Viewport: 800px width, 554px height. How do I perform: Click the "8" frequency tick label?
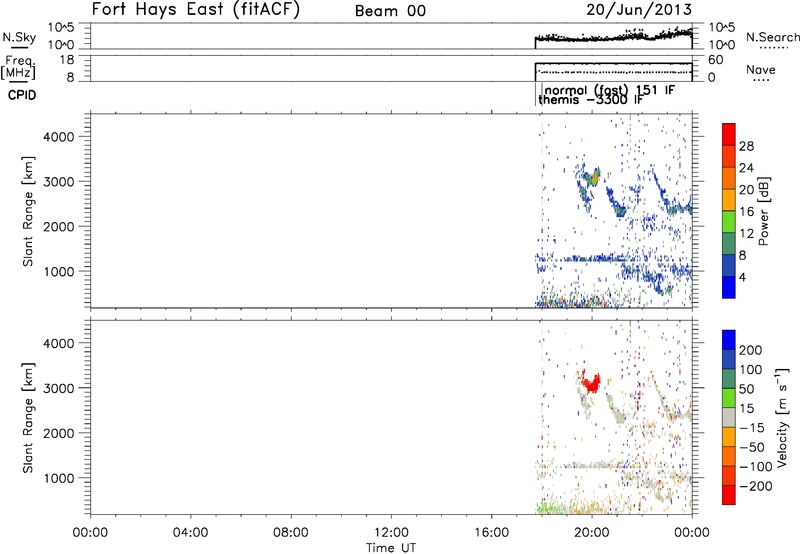pos(70,77)
